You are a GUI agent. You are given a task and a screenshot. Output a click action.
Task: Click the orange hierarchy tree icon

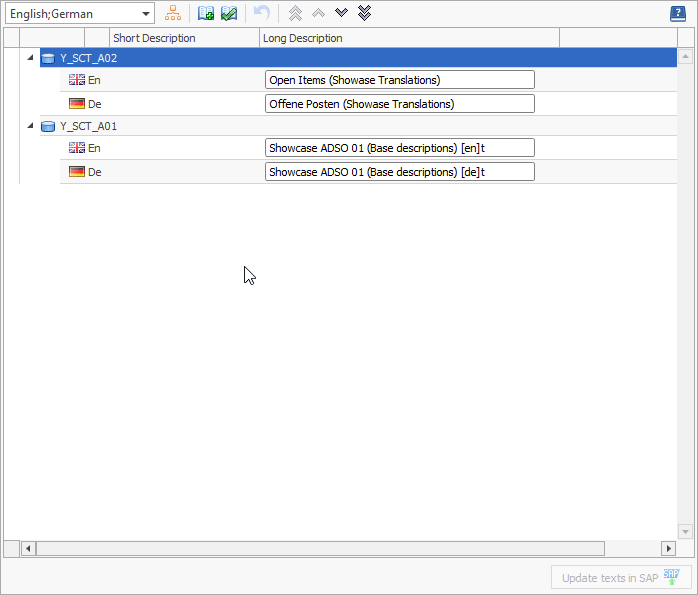pos(173,14)
